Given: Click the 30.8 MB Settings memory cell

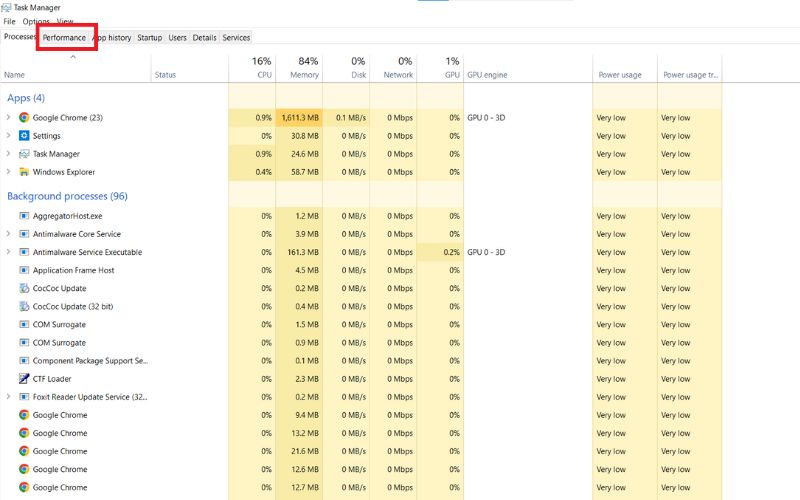Looking at the screenshot, I should click(299, 136).
